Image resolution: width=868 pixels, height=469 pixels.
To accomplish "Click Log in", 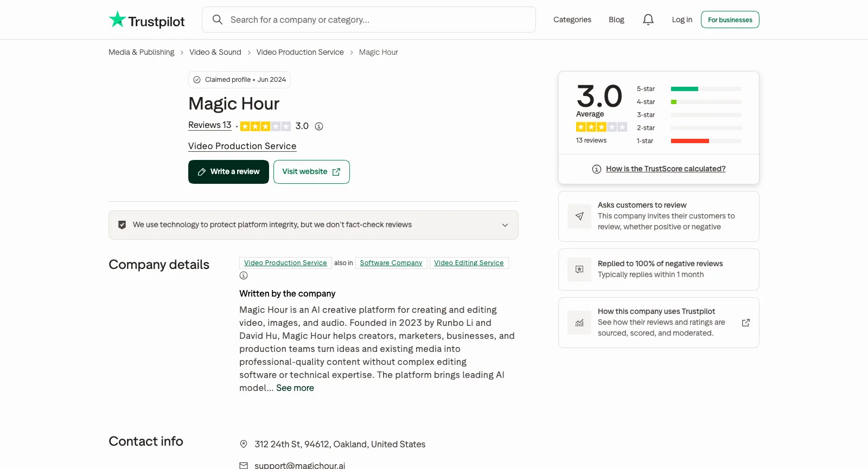I will [682, 20].
